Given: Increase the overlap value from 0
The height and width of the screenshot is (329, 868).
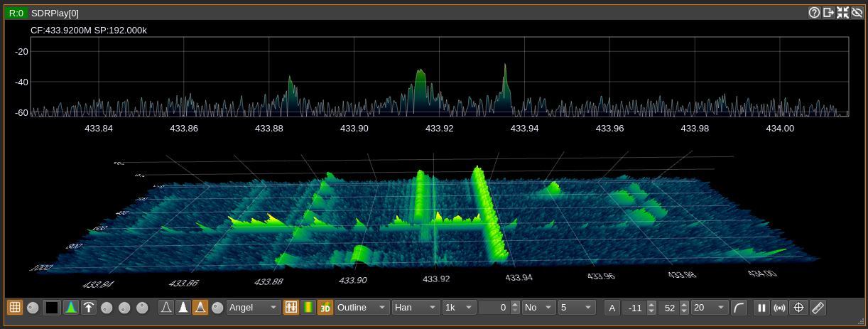Looking at the screenshot, I should click(x=515, y=304).
